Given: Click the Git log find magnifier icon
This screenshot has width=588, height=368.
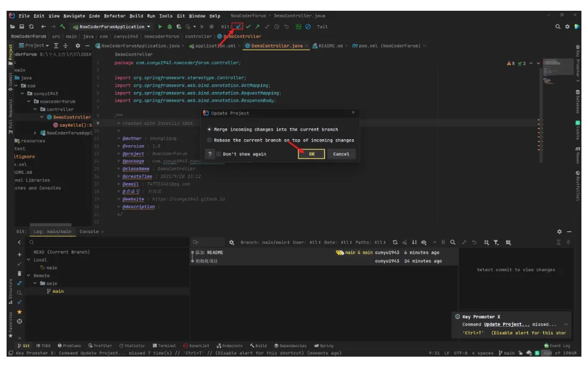Looking at the screenshot, I should tap(452, 243).
